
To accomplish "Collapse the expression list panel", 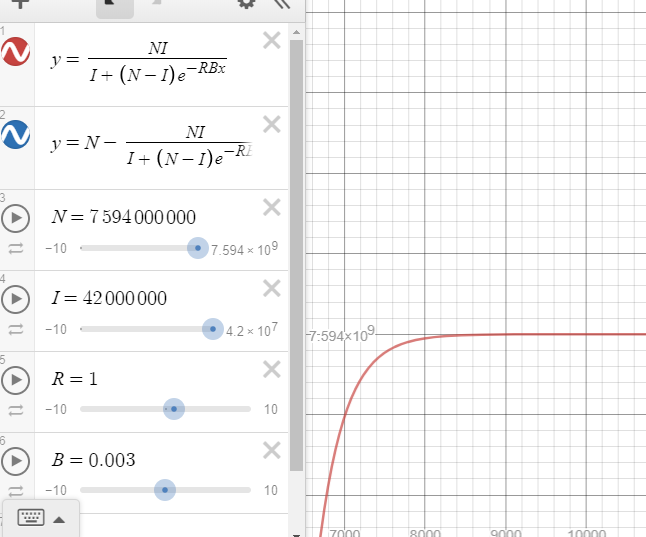I will click(282, 4).
